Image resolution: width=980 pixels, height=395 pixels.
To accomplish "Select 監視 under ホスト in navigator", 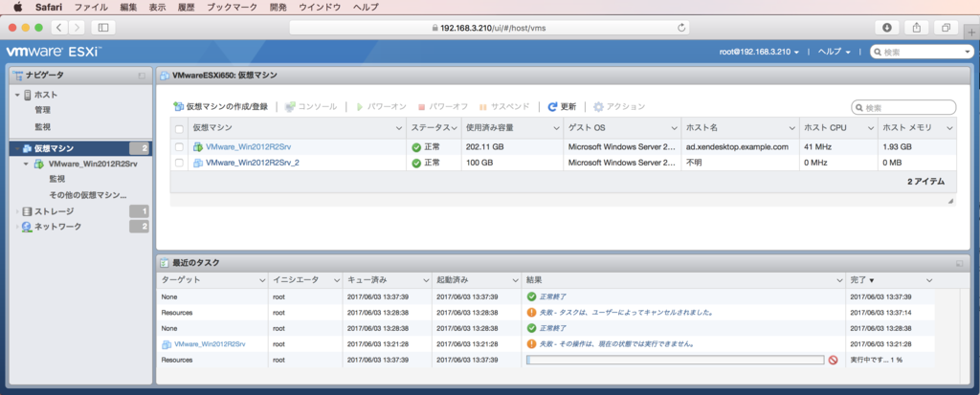I will [42, 127].
